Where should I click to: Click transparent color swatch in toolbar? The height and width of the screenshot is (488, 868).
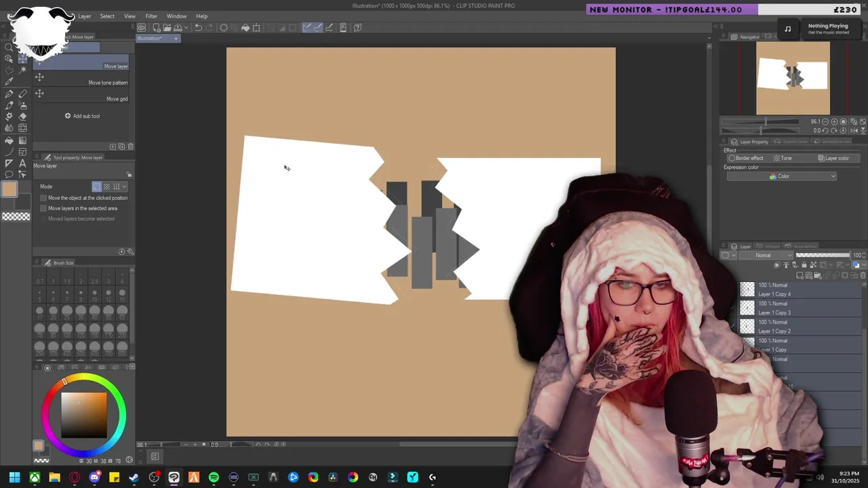(16, 216)
